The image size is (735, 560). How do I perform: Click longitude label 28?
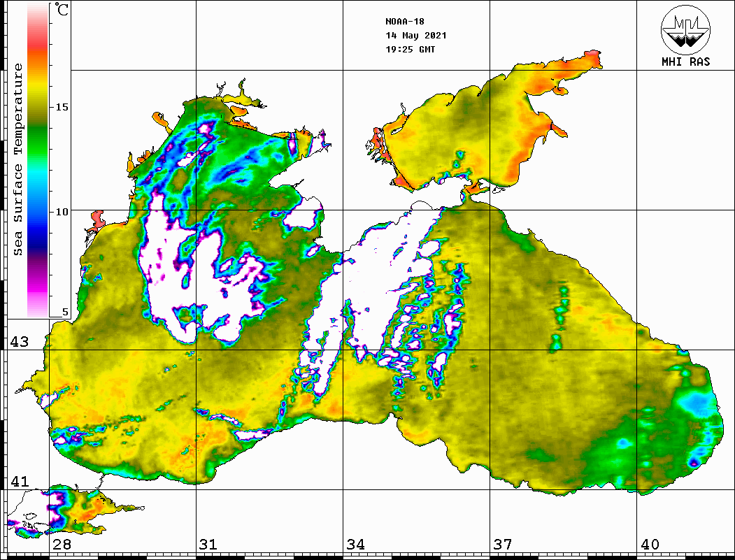click(62, 544)
